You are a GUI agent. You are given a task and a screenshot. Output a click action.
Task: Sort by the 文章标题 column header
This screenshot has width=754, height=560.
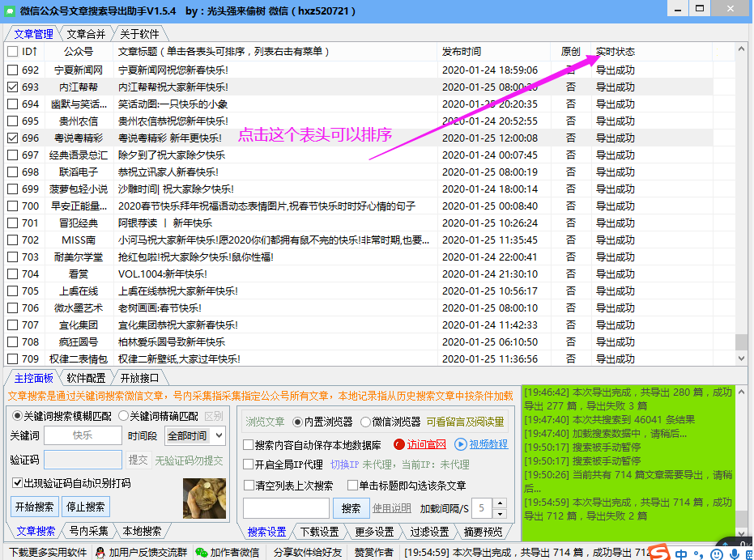(275, 52)
